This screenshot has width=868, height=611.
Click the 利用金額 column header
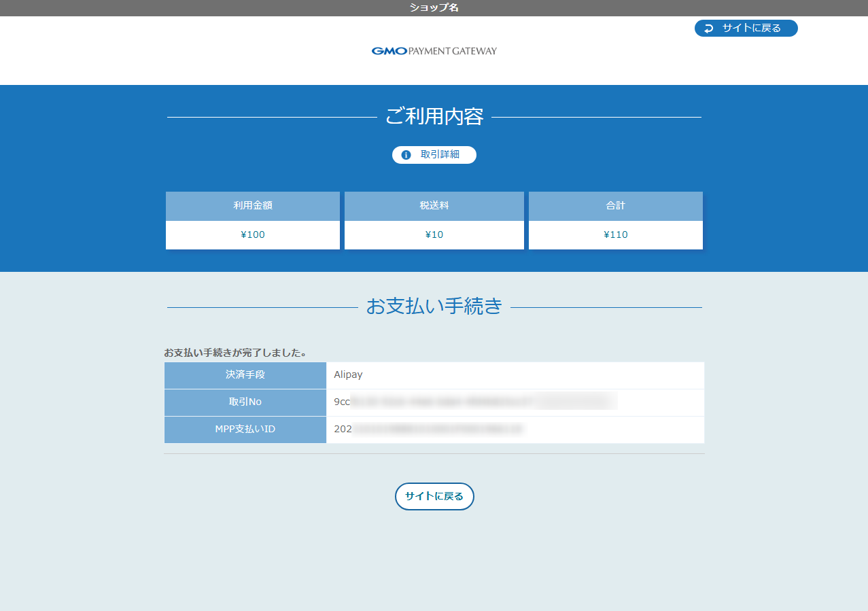[x=252, y=206]
